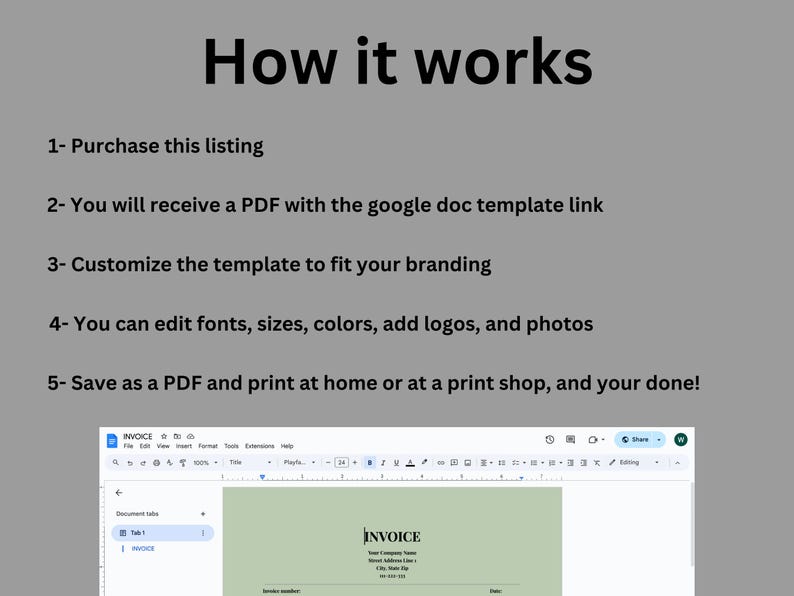Click the Your Company Name text
The image size is (794, 596).
[x=392, y=553]
